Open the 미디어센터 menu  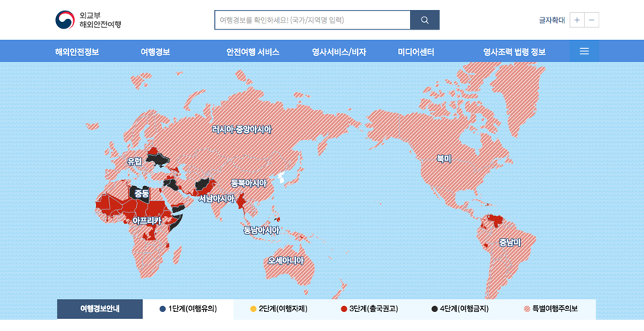click(x=415, y=52)
